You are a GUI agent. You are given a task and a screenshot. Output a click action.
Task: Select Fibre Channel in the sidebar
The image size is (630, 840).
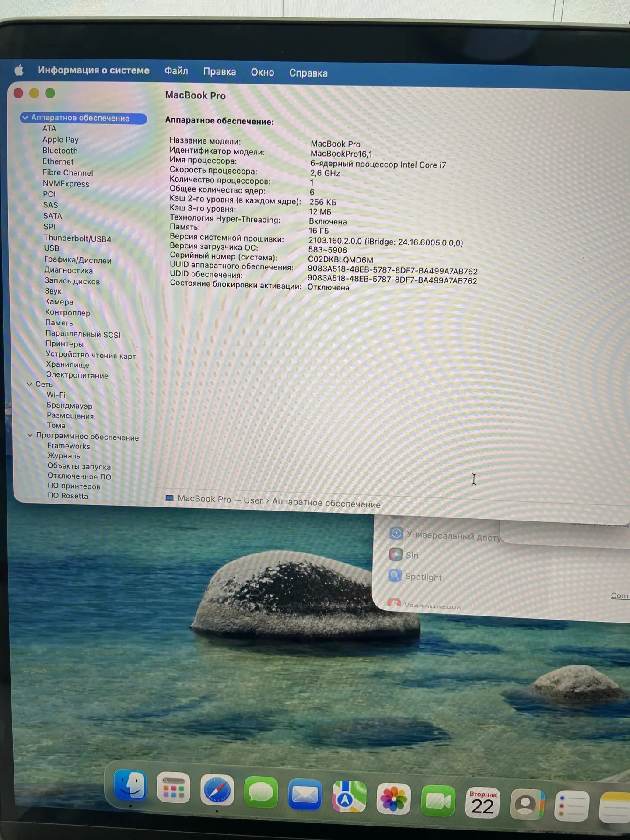68,172
